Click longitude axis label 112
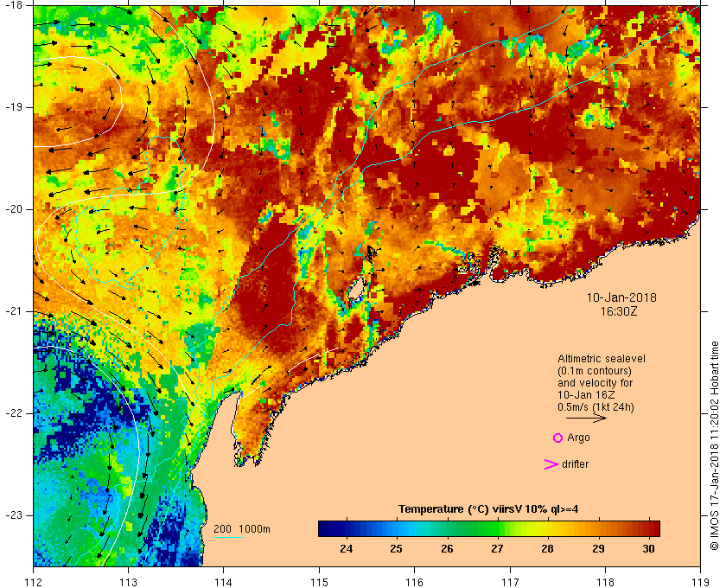The width and height of the screenshot is (726, 588). [x=34, y=582]
